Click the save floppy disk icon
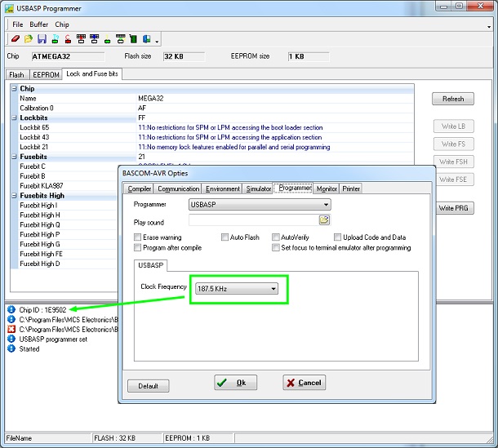498x448 pixels. [42, 39]
